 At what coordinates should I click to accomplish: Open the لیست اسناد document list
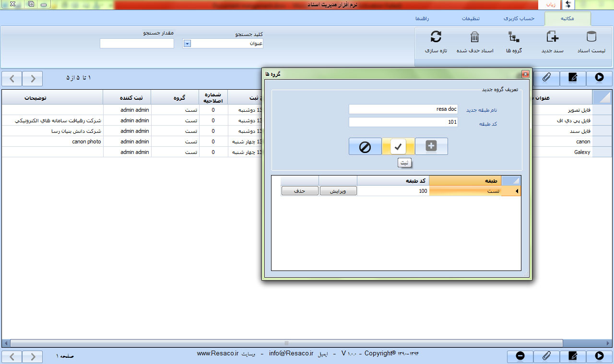tap(591, 42)
